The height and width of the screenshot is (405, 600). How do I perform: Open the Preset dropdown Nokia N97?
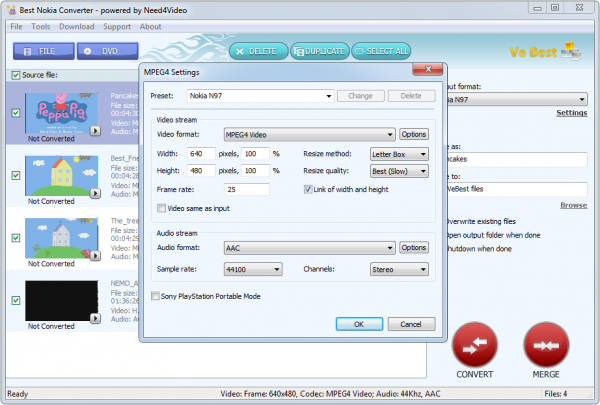260,96
